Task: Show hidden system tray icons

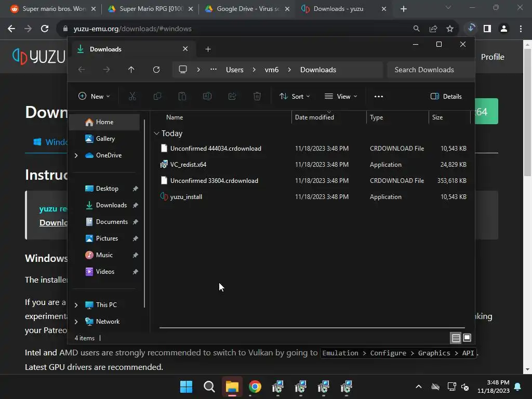Action: point(419,387)
